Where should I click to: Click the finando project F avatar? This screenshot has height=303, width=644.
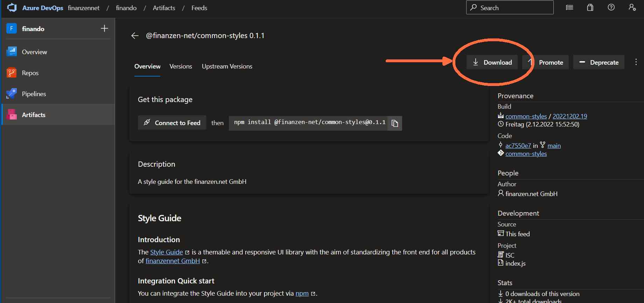coord(12,28)
